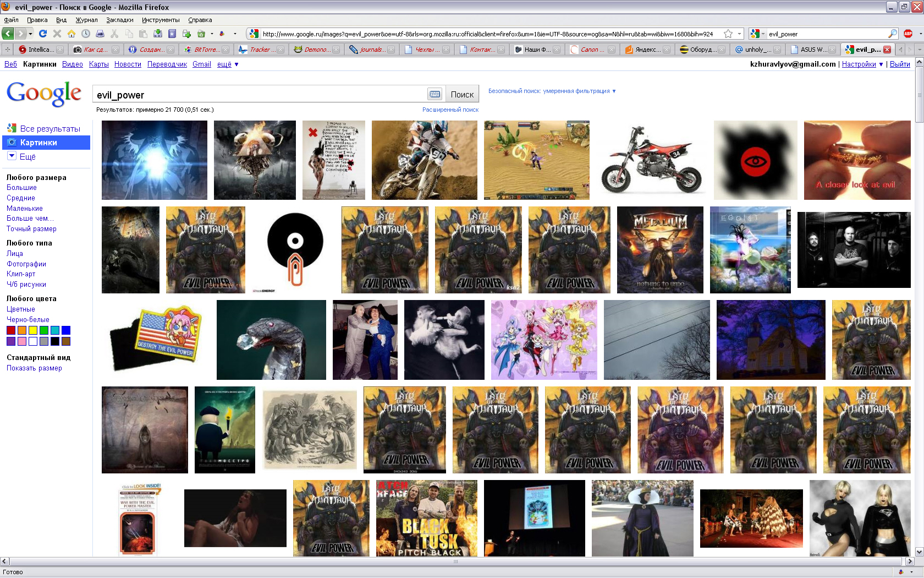Open the Файл menu
924x578 pixels.
[x=11, y=20]
